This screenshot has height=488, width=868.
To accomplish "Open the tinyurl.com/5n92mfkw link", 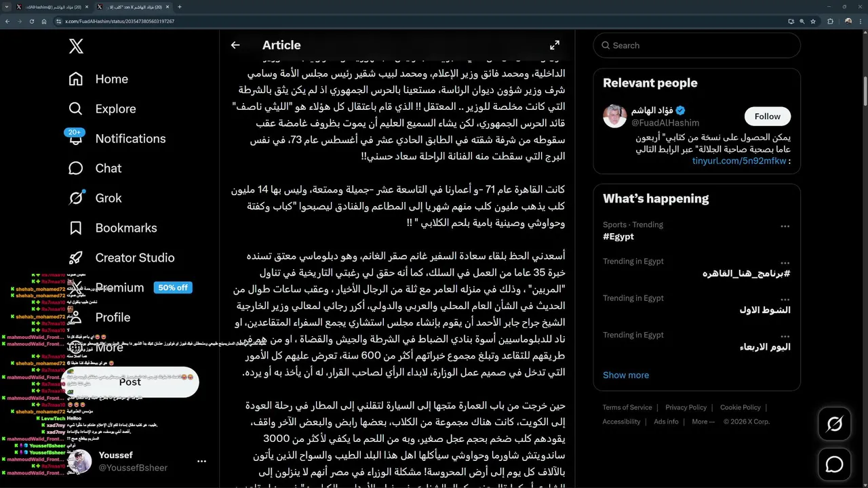I will pos(739,161).
